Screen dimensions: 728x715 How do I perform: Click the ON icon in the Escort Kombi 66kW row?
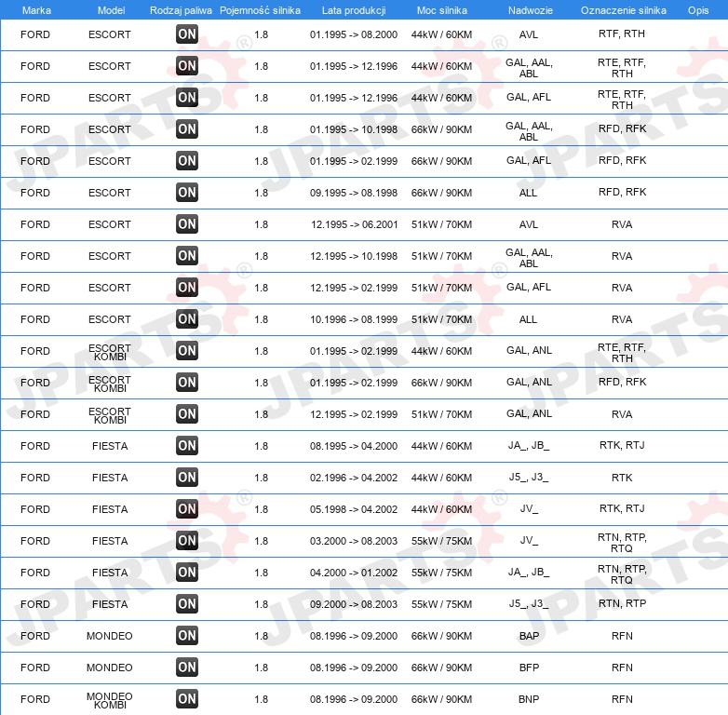[187, 382]
